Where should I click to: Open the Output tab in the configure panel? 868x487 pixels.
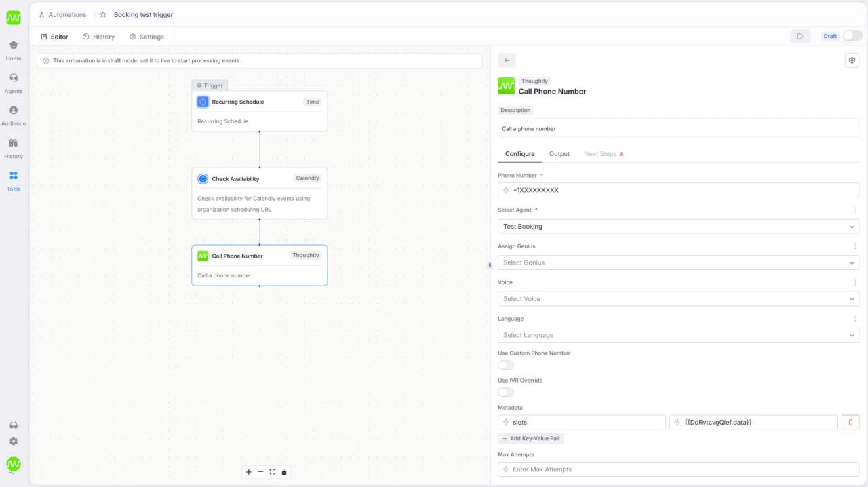(559, 154)
